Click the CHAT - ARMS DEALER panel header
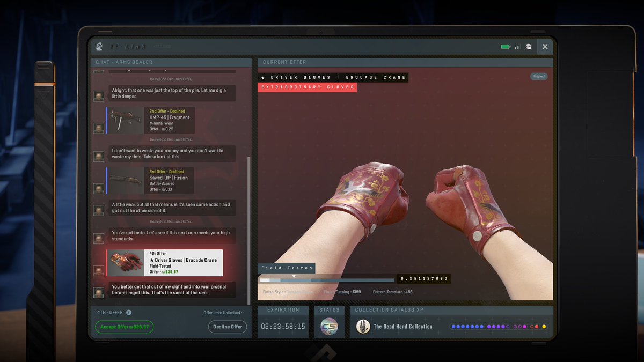Viewport: 644px width, 362px height. pos(171,62)
